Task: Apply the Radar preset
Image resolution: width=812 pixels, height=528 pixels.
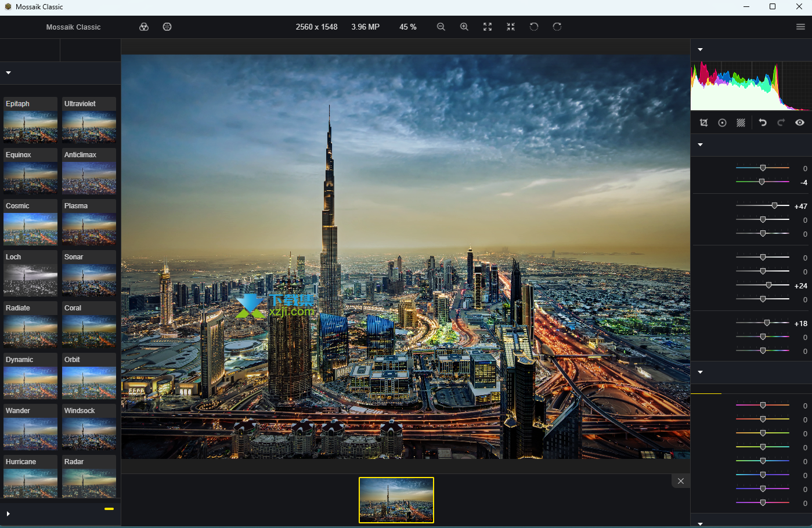Action: (x=89, y=476)
